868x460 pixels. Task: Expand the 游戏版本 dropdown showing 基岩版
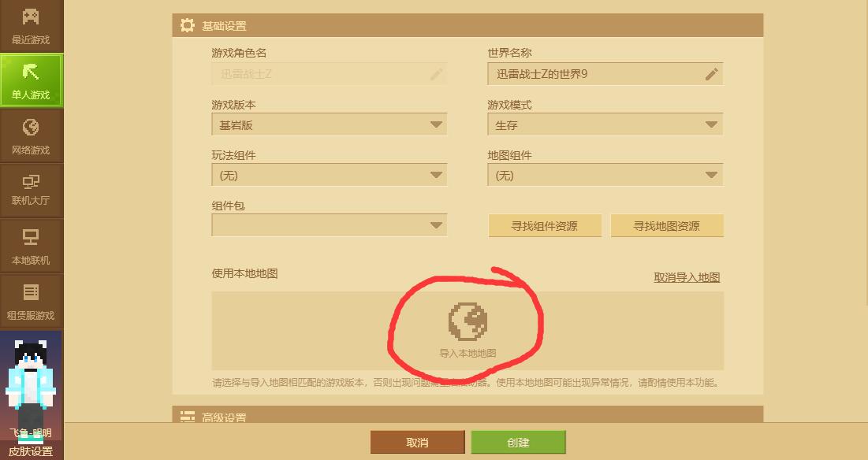330,125
